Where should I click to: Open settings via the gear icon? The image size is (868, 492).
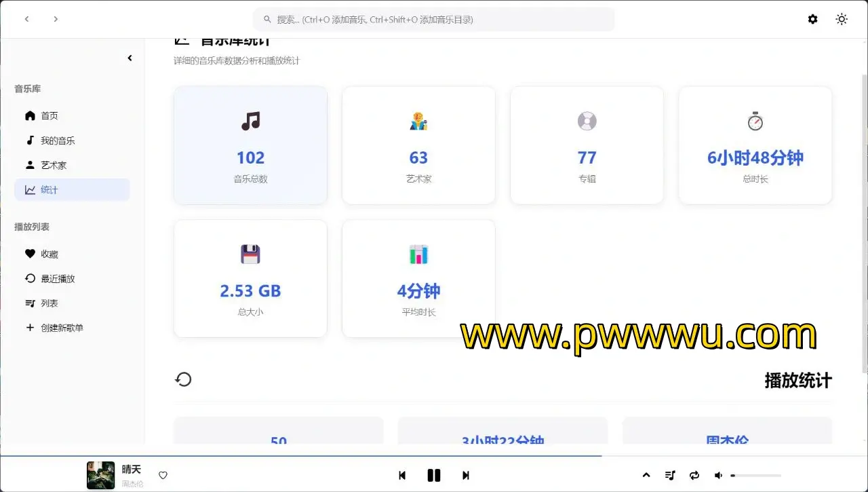812,19
